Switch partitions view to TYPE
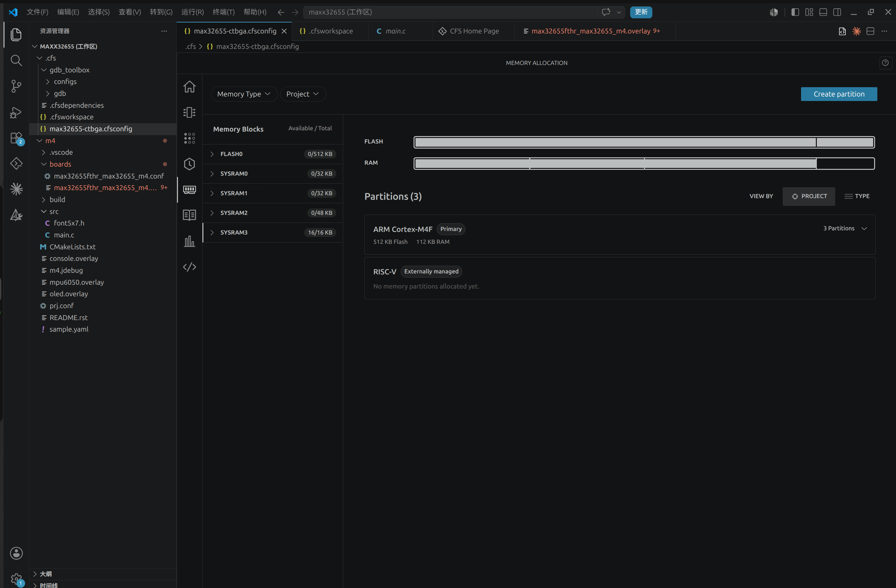Image resolution: width=896 pixels, height=588 pixels. pyautogui.click(x=857, y=197)
